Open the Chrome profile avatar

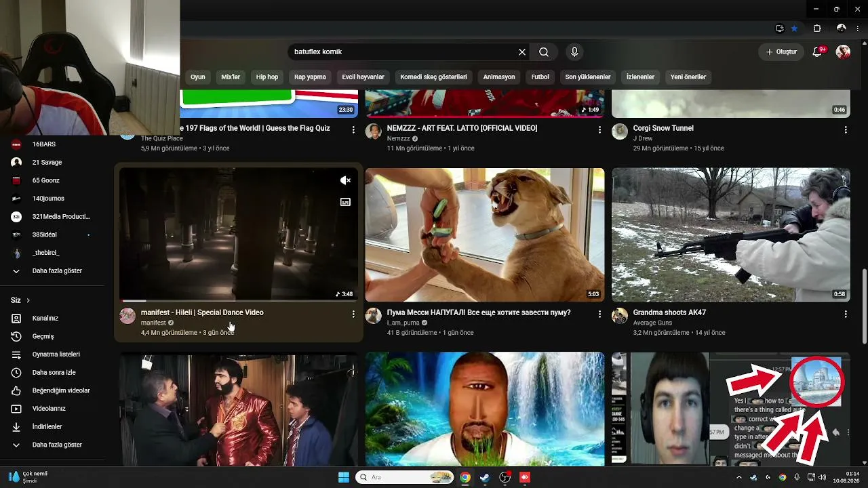pos(842,28)
